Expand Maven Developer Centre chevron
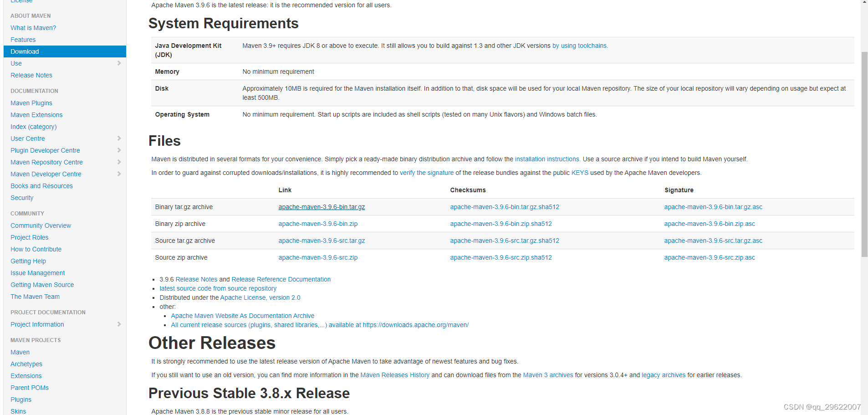This screenshot has height=415, width=868. pyautogui.click(x=119, y=174)
